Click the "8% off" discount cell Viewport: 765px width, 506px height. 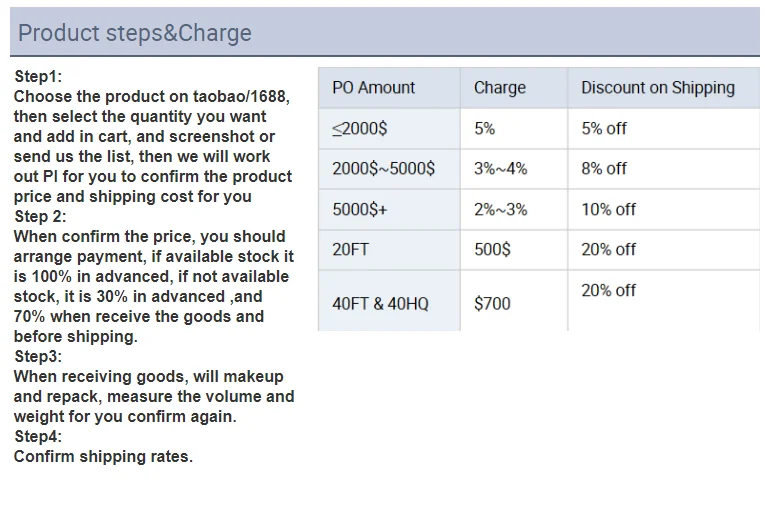pyautogui.click(x=604, y=169)
